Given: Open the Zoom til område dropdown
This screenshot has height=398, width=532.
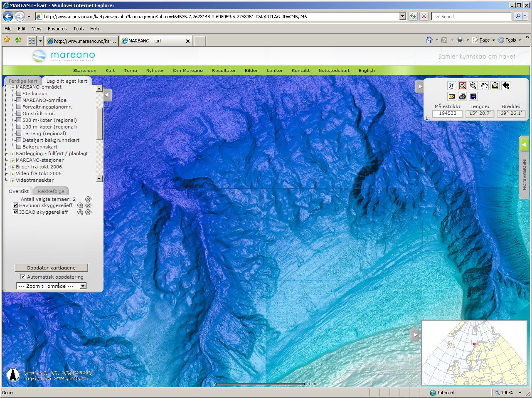Looking at the screenshot, I should click(x=52, y=286).
